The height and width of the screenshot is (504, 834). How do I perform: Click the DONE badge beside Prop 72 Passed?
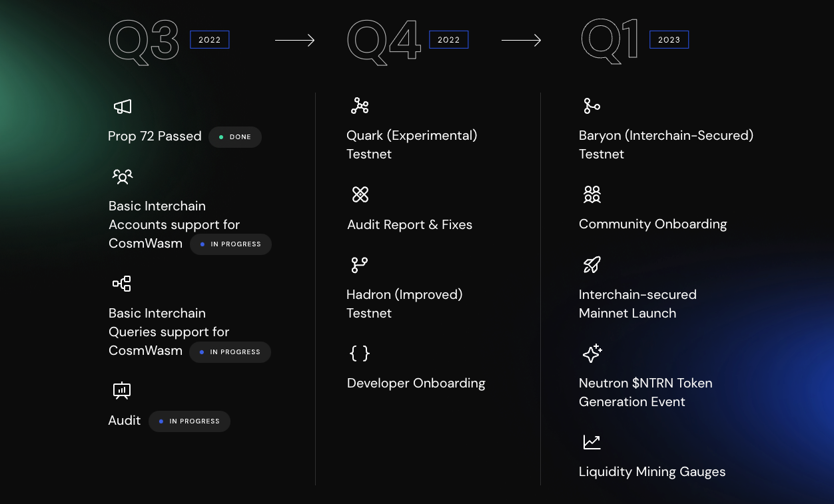pyautogui.click(x=235, y=137)
